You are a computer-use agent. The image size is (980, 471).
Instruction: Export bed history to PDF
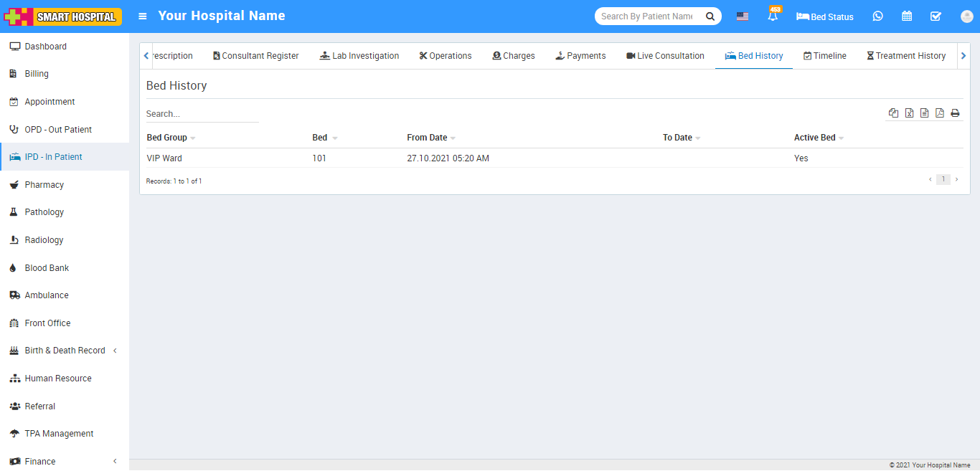940,113
